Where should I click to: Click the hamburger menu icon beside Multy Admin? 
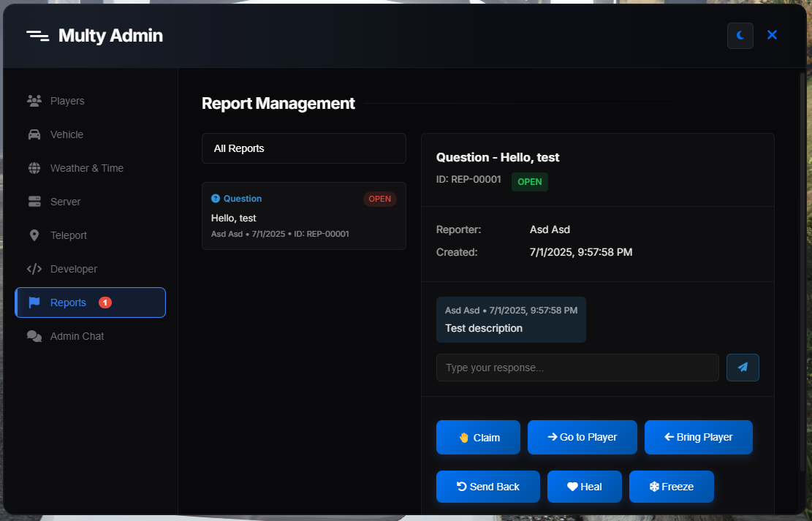pyautogui.click(x=37, y=36)
